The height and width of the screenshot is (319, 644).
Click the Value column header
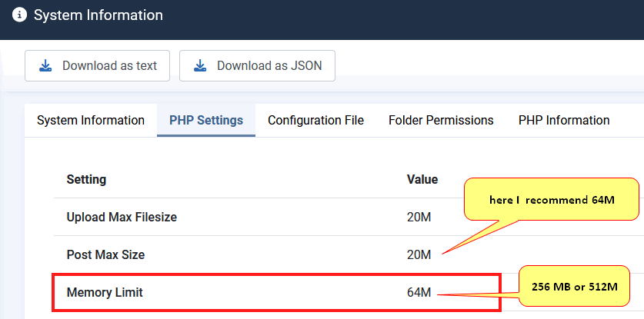(x=422, y=180)
